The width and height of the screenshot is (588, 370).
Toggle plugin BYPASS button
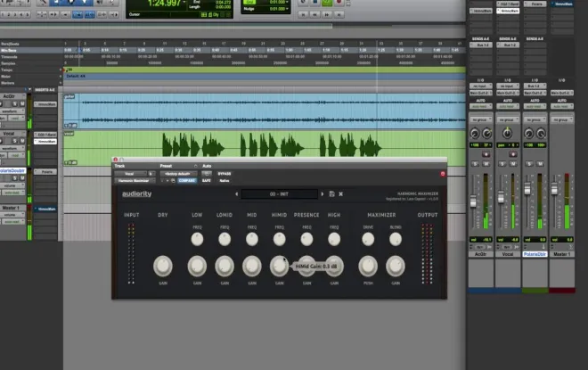[225, 174]
